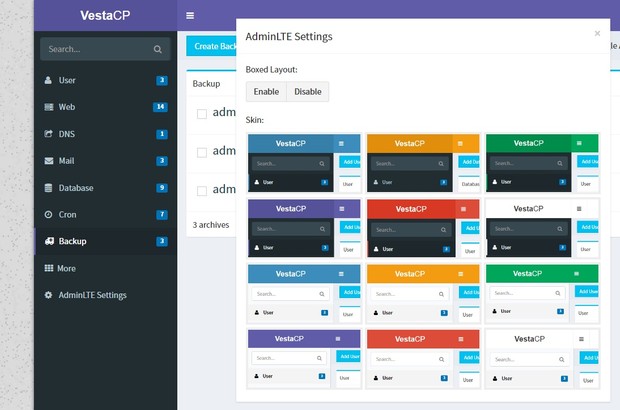
Task: Click the "Boxed Layout:" label
Action: (x=272, y=70)
